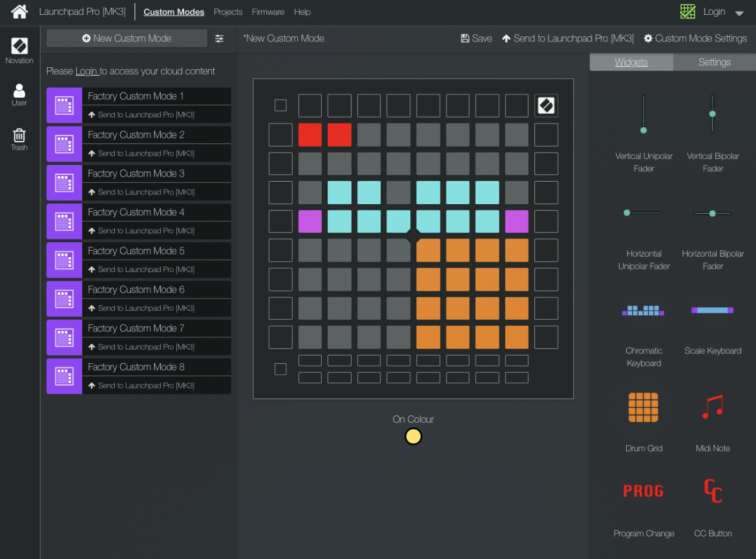Select the right purple pad on the grid
Image resolution: width=756 pixels, height=559 pixels.
(517, 222)
